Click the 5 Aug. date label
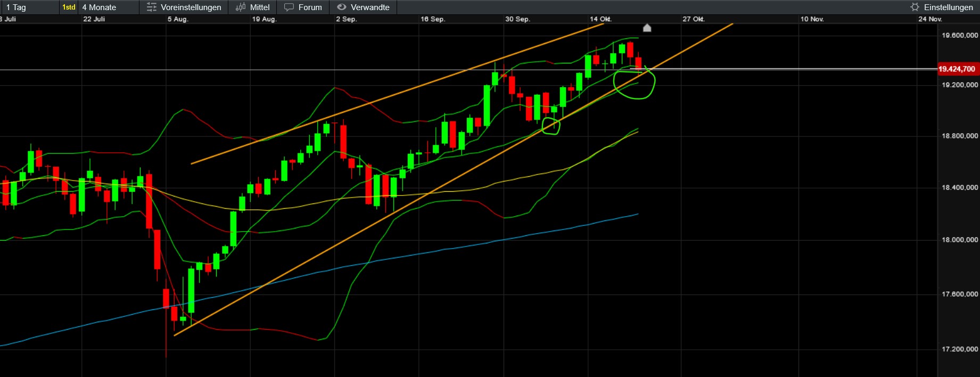This screenshot has height=377, width=980. tap(178, 19)
